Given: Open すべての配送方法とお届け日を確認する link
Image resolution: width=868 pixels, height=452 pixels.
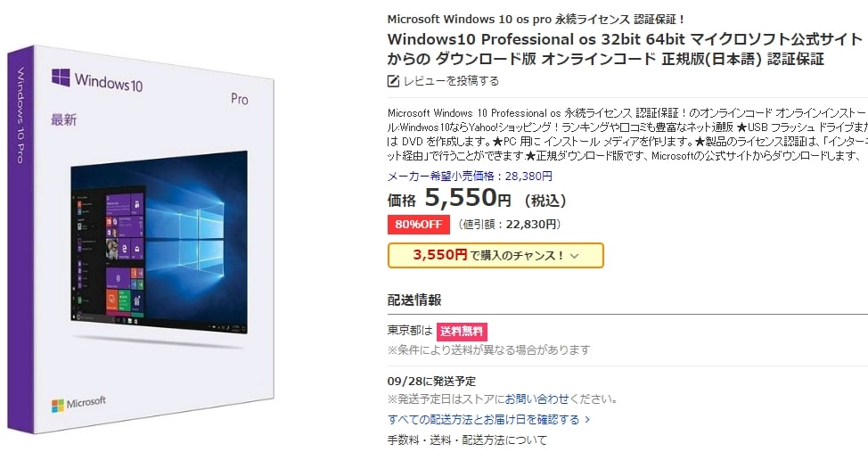Looking at the screenshot, I should pyautogui.click(x=483, y=419).
